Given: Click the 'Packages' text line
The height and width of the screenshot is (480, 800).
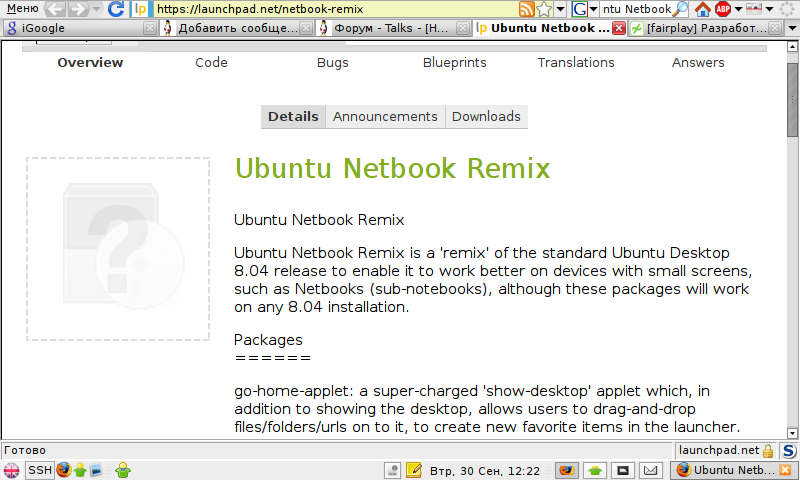Looking at the screenshot, I should [268, 340].
